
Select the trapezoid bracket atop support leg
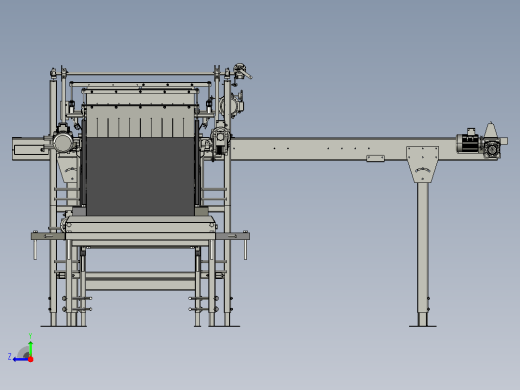pyautogui.click(x=422, y=164)
